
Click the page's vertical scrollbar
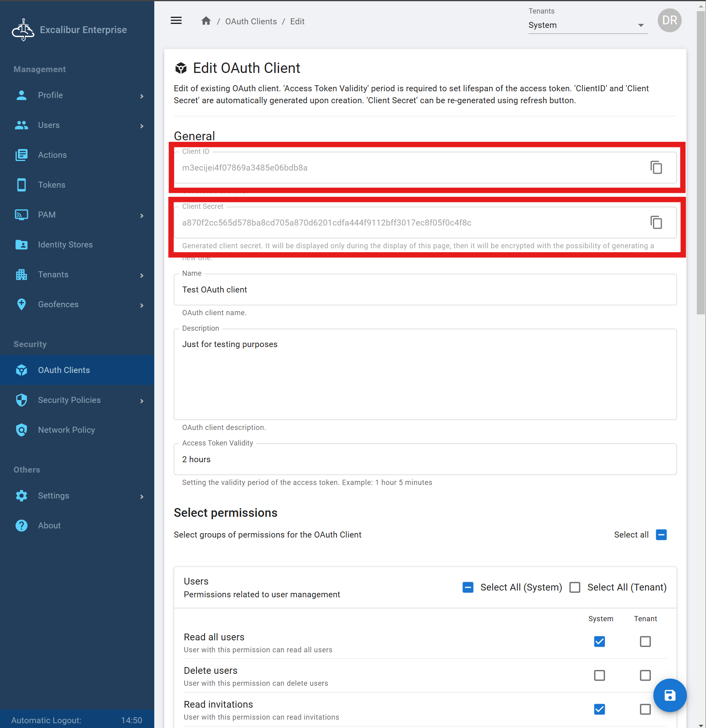pos(700,159)
